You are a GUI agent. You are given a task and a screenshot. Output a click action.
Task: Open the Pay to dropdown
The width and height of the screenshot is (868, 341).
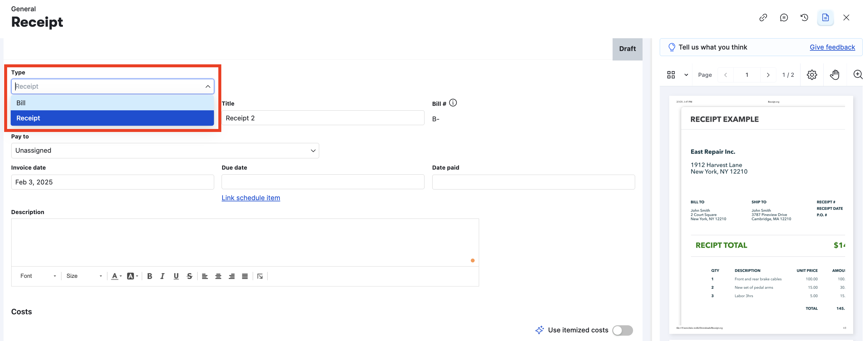click(165, 151)
